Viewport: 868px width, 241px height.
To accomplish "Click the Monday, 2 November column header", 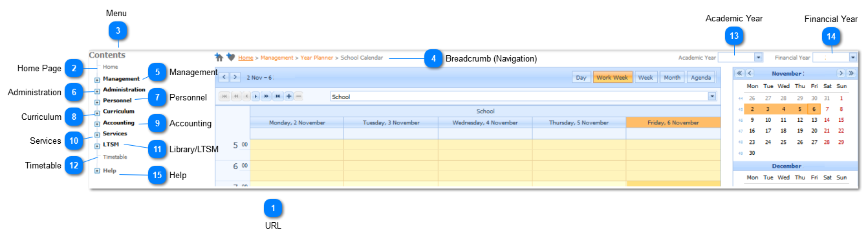I will [297, 122].
